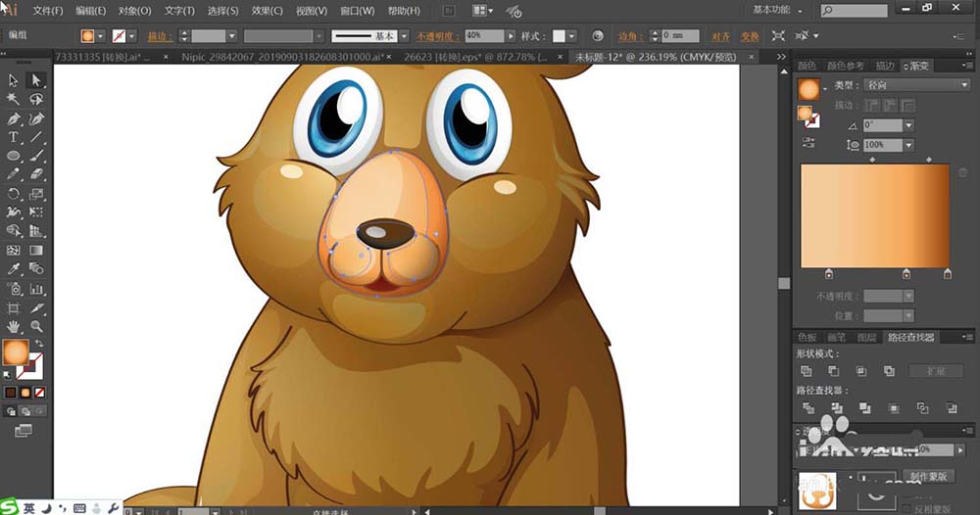Open the gradient 类型 dropdown
The image size is (980, 515).
tap(917, 85)
